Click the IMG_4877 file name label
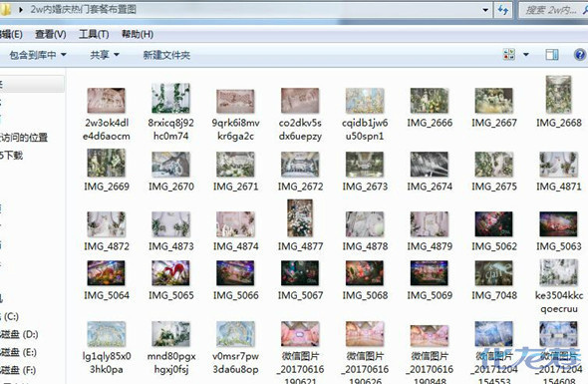588x384 pixels. pos(300,246)
